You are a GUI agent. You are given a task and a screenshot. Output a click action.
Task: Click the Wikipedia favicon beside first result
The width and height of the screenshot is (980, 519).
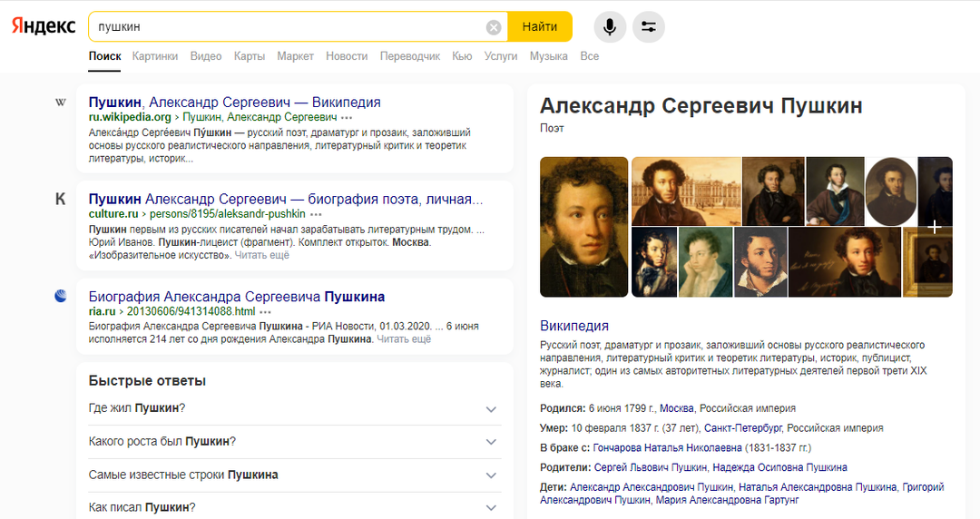[61, 103]
